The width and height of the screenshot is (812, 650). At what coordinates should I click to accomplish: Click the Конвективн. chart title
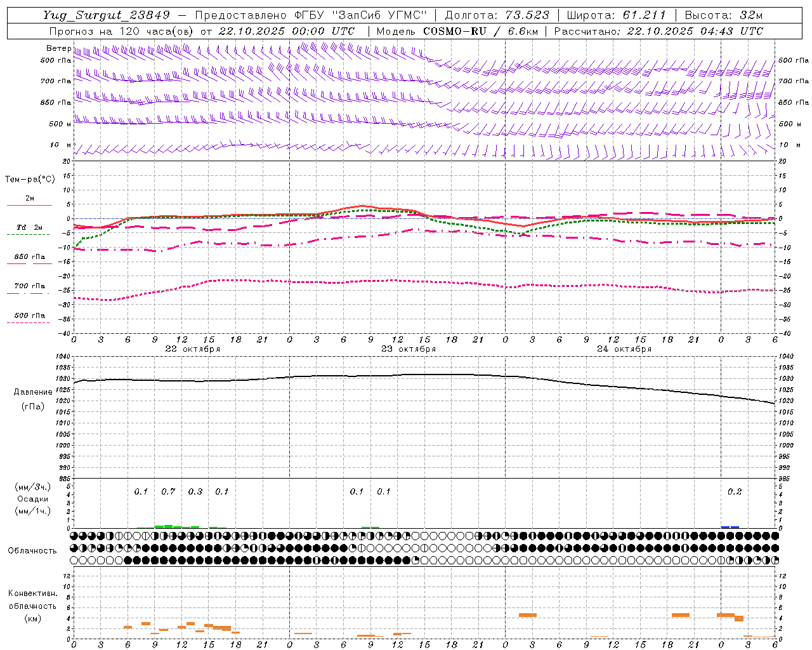(32, 594)
